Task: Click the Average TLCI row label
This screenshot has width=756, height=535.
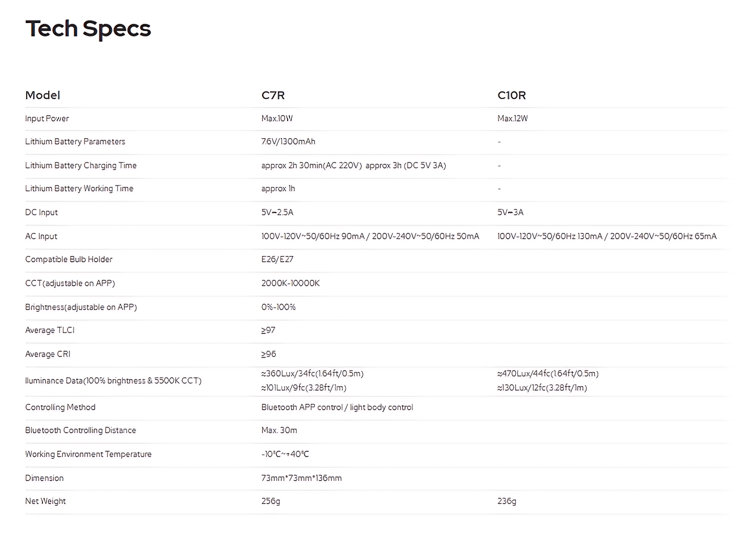Action: [x=50, y=330]
